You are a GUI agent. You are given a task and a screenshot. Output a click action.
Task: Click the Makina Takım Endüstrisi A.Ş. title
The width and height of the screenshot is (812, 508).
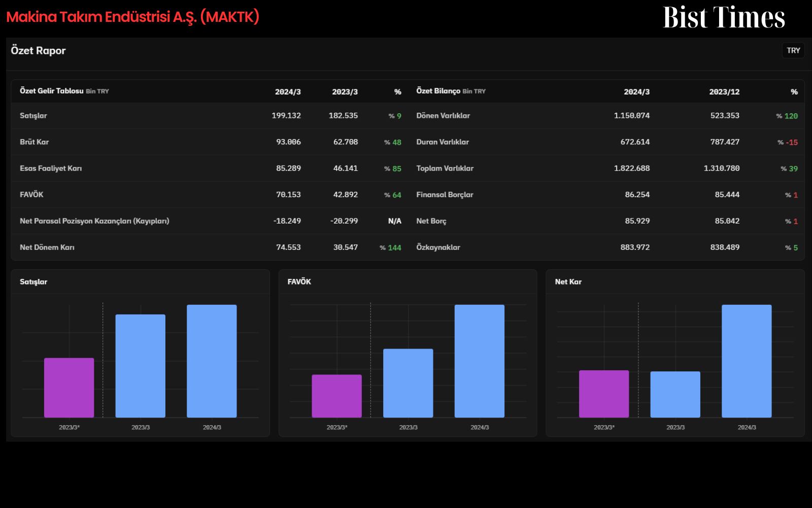coord(133,17)
